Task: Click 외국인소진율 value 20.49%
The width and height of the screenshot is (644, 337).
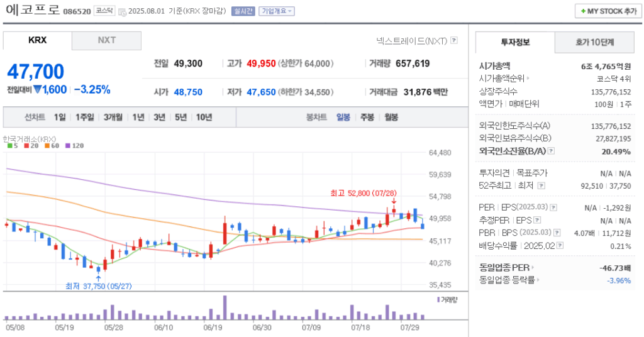Action: pyautogui.click(x=616, y=152)
